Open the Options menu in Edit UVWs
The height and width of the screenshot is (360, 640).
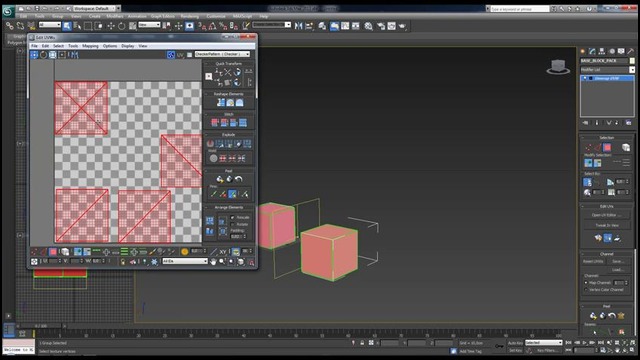tap(110, 46)
